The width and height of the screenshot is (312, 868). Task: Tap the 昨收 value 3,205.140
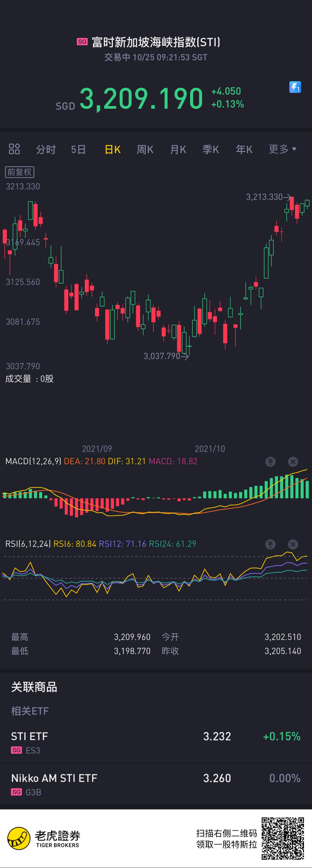pyautogui.click(x=283, y=651)
